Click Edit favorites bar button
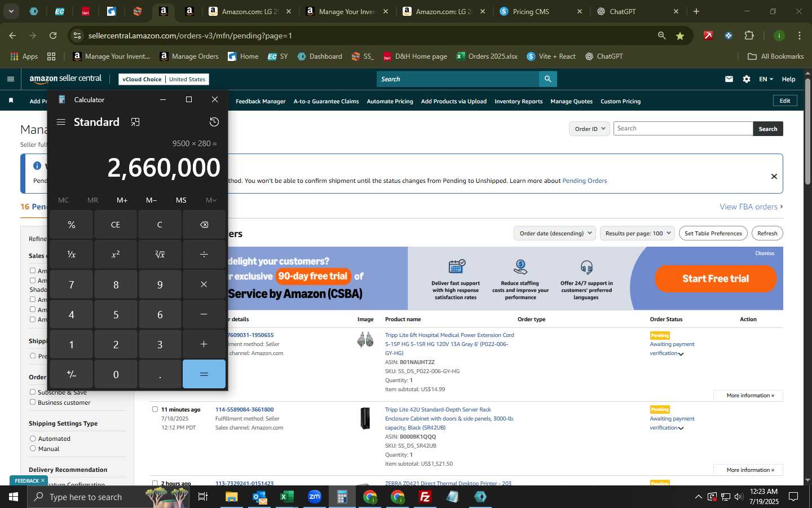Viewport: 812px width, 508px height. pyautogui.click(x=784, y=100)
